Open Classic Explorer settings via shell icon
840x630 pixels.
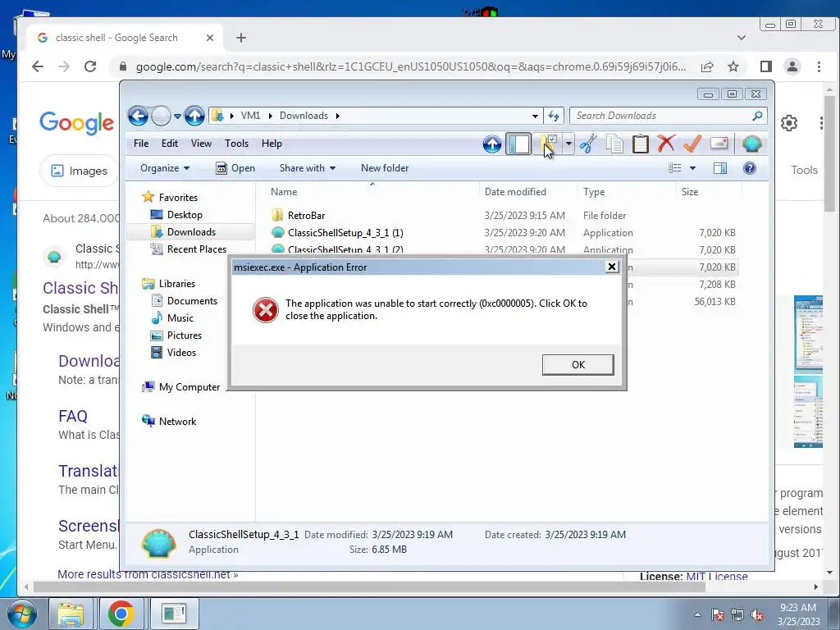pos(751,144)
